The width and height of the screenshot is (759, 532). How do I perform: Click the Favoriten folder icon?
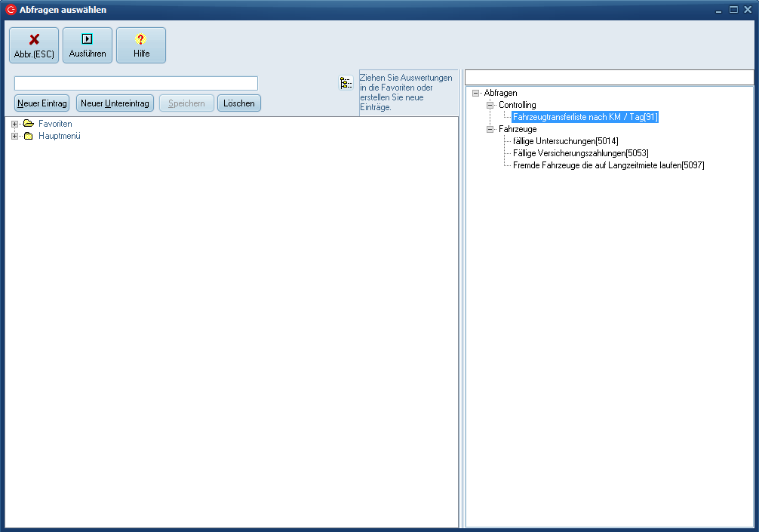(x=29, y=124)
